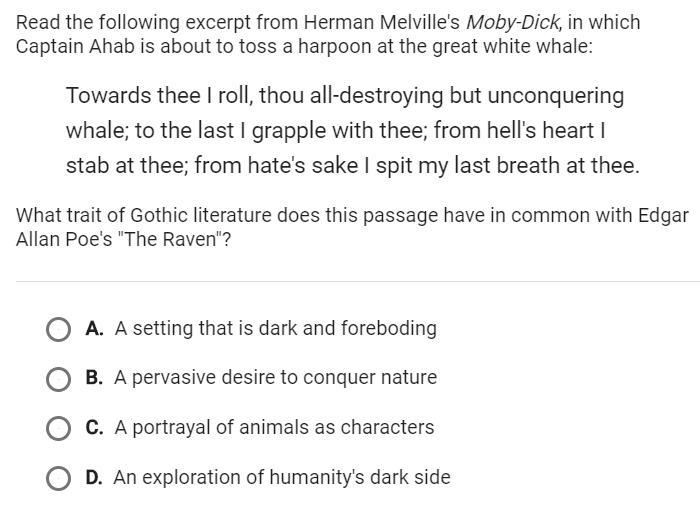The height and width of the screenshot is (521, 700).
Task: Click excerpt line beginning "Towards thee I roll"
Action: coord(345,96)
